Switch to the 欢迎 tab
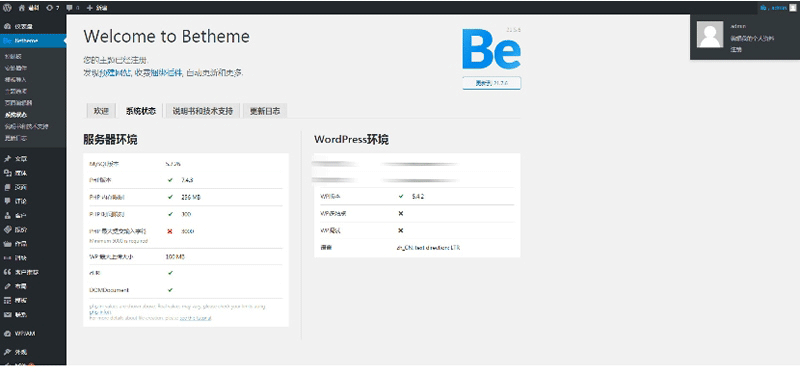800x374 pixels. tap(101, 111)
